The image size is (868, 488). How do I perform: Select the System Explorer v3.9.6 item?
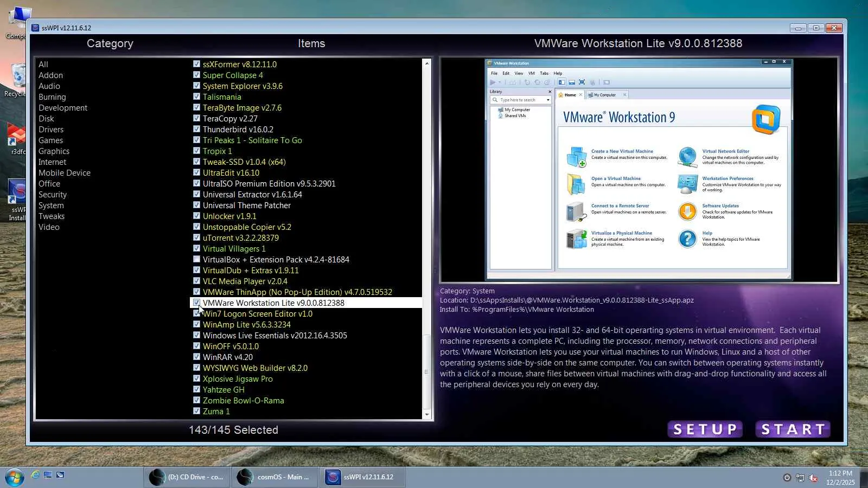click(242, 86)
